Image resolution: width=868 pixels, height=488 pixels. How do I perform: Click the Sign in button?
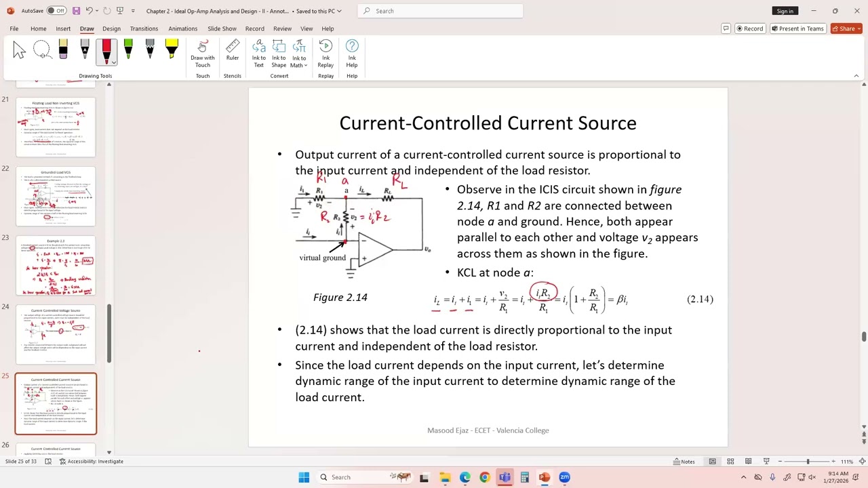[785, 11]
